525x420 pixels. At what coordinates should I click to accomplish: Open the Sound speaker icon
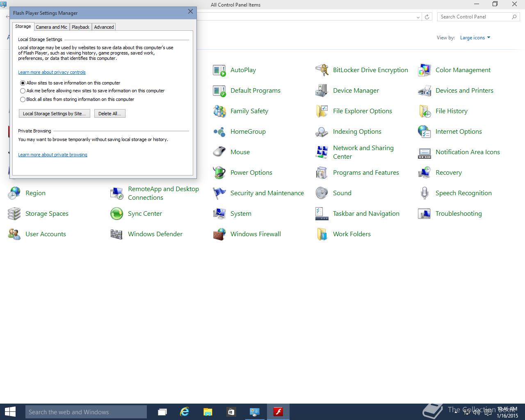[322, 193]
